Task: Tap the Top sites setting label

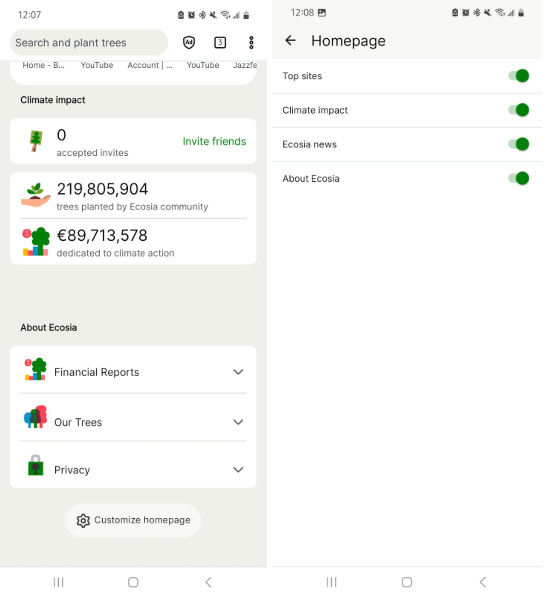Action: (x=302, y=76)
